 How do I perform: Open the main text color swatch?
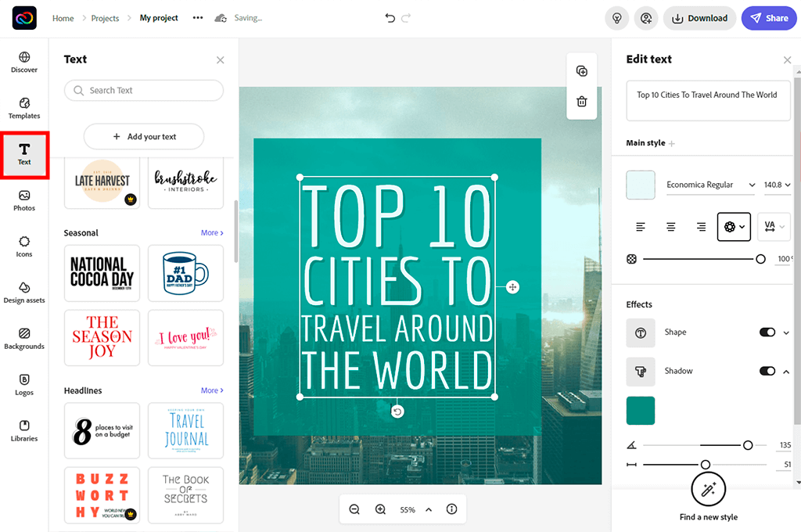coord(641,185)
